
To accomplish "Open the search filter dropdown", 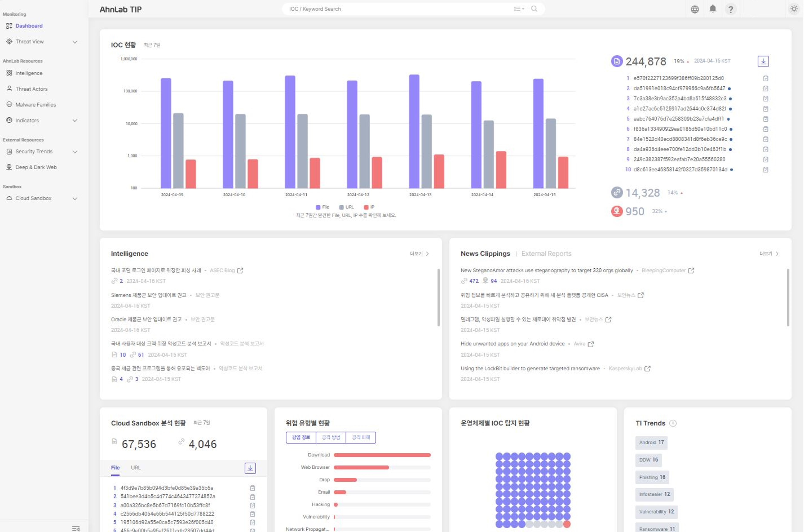I will pyautogui.click(x=519, y=9).
